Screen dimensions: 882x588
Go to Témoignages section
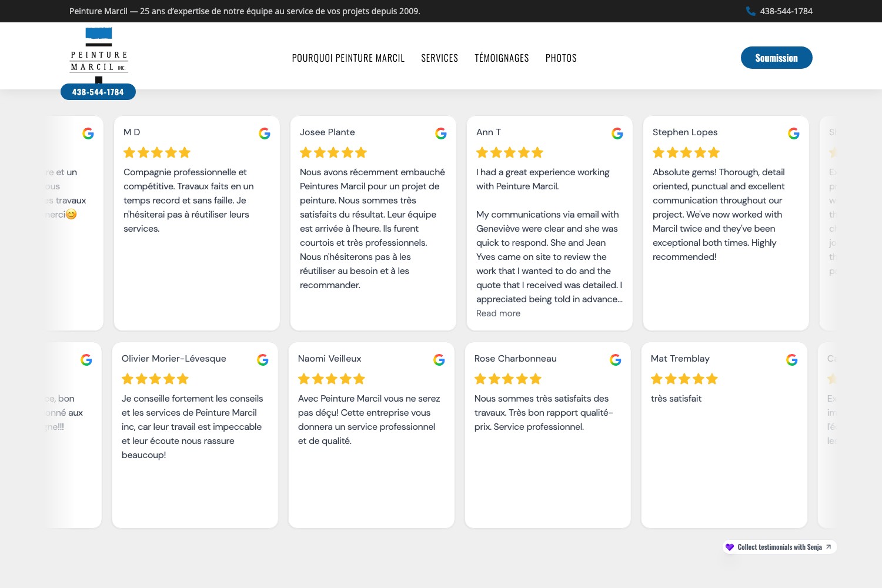tap(502, 58)
